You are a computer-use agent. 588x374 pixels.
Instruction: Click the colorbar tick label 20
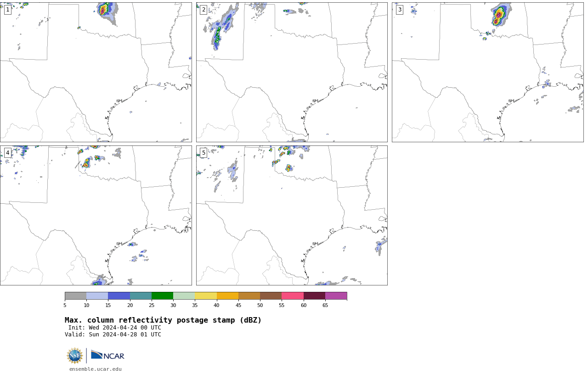click(130, 305)
